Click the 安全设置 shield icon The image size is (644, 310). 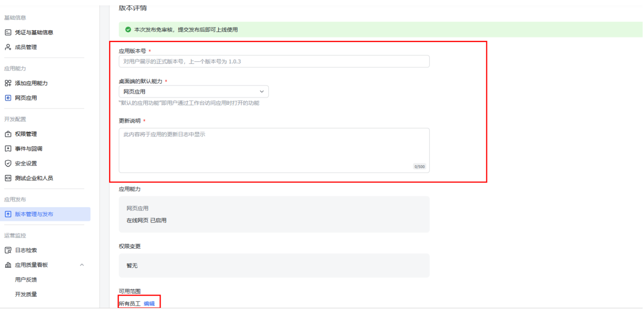pyautogui.click(x=8, y=163)
